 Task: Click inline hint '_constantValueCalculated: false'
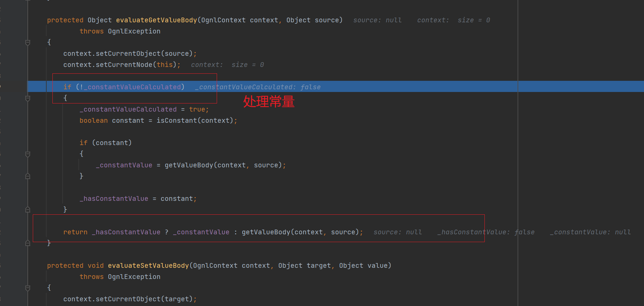coord(258,87)
